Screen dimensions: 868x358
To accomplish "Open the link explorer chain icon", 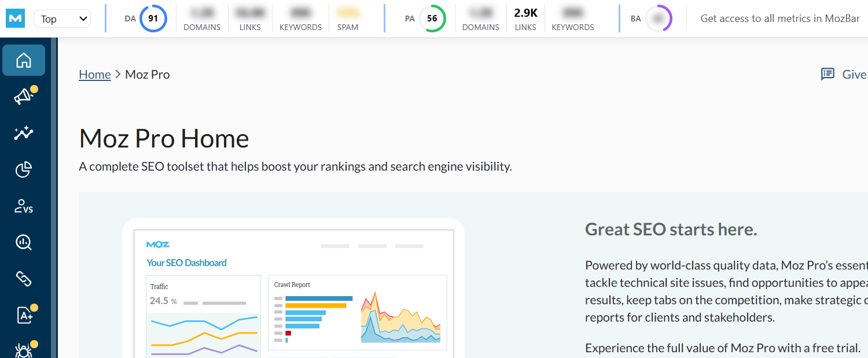I will pyautogui.click(x=24, y=279).
